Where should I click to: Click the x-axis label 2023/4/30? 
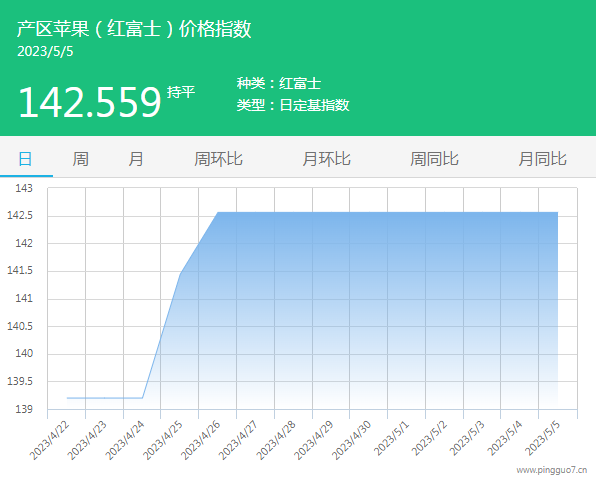pyautogui.click(x=352, y=440)
